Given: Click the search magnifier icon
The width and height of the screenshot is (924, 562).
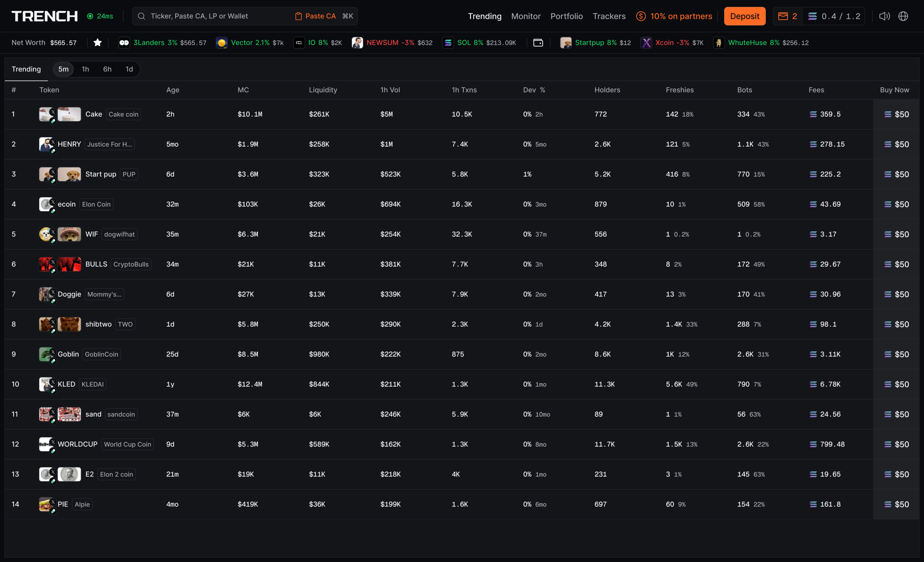Looking at the screenshot, I should 141,16.
